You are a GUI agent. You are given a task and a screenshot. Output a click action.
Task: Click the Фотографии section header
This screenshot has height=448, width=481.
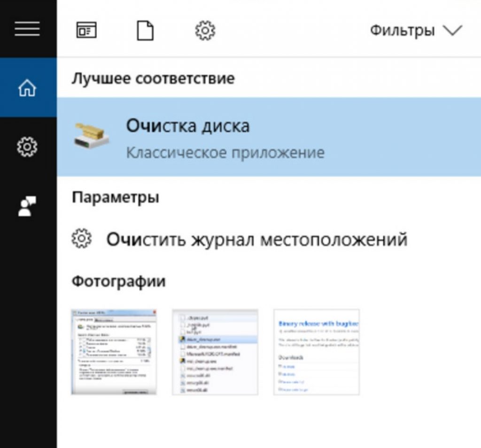click(x=118, y=281)
